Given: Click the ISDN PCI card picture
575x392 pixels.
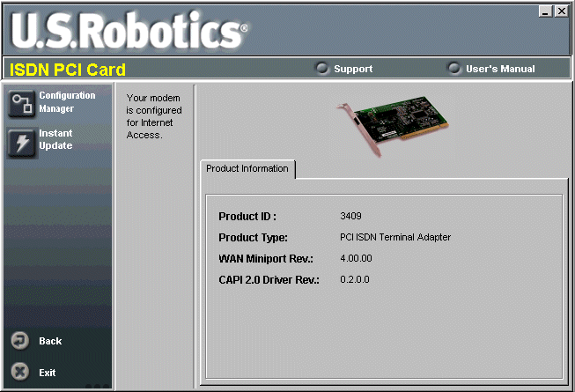Looking at the screenshot, I should coord(380,122).
